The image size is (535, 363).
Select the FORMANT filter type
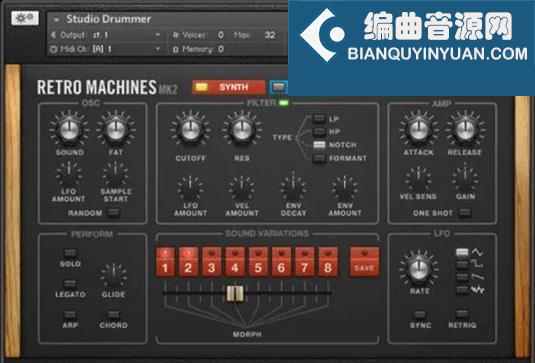coord(319,158)
